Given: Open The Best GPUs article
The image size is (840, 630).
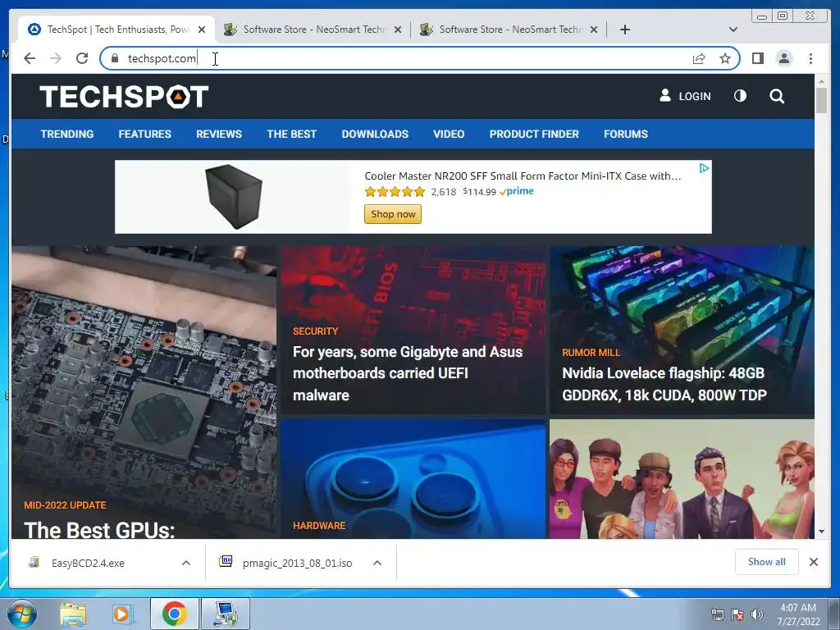Looking at the screenshot, I should 99,529.
